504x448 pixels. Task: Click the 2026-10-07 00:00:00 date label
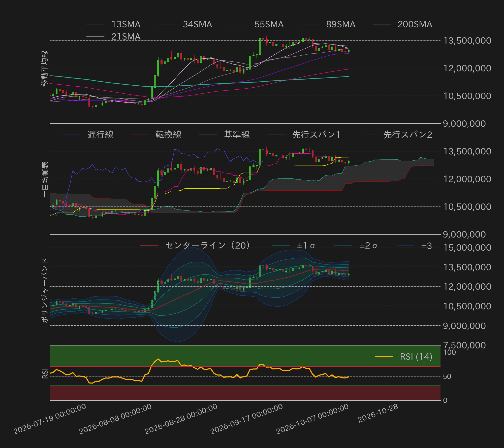(312, 419)
